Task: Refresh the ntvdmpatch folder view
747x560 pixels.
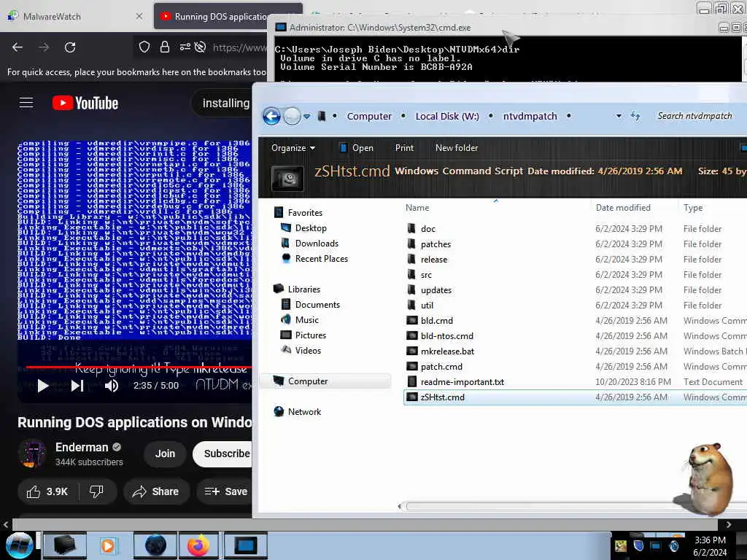Action: coord(635,116)
